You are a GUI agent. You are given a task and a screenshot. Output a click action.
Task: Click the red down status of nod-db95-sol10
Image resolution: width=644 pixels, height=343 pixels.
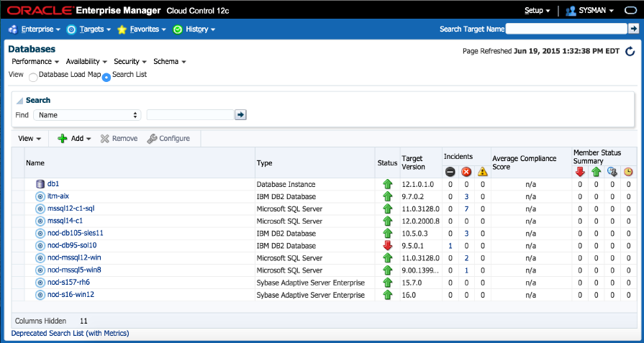[387, 246]
